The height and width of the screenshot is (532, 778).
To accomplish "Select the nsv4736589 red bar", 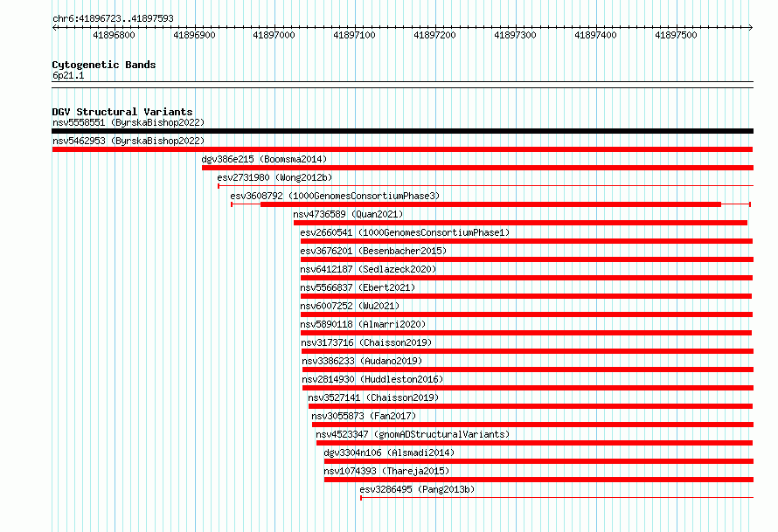I will click(x=520, y=223).
